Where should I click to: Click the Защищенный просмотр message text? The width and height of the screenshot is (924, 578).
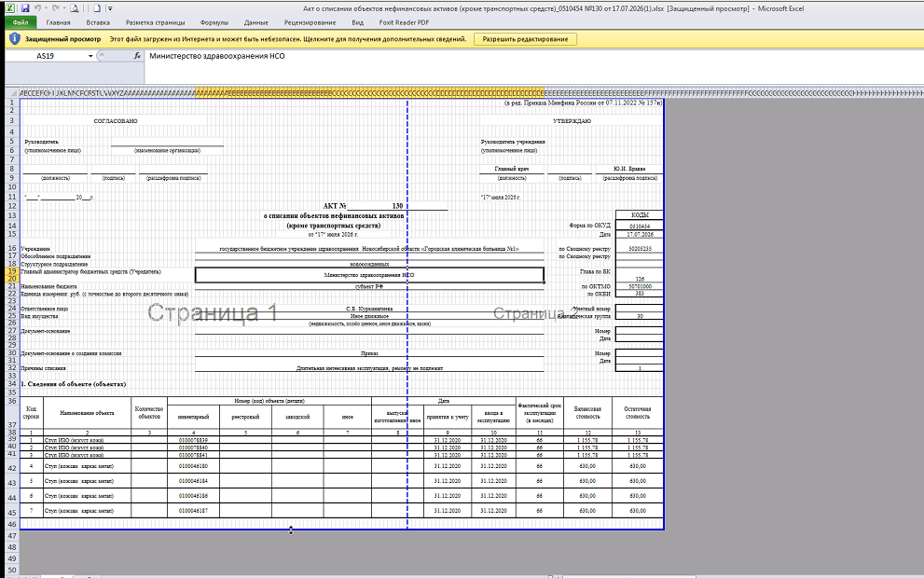(x=63, y=39)
